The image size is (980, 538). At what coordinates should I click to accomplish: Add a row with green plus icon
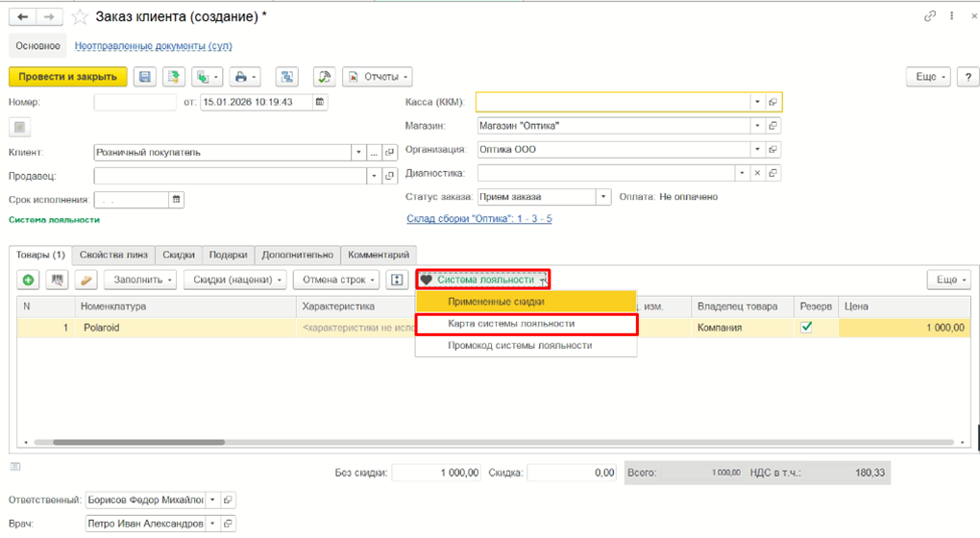(x=28, y=280)
